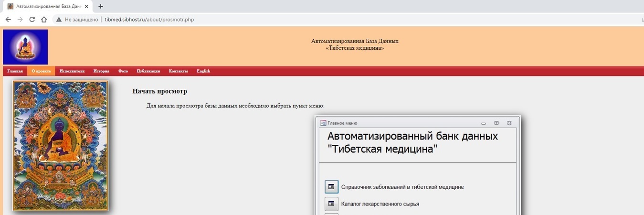Screen dimensions: 644x215
Task: Open the Публикации menu item
Action: point(148,71)
